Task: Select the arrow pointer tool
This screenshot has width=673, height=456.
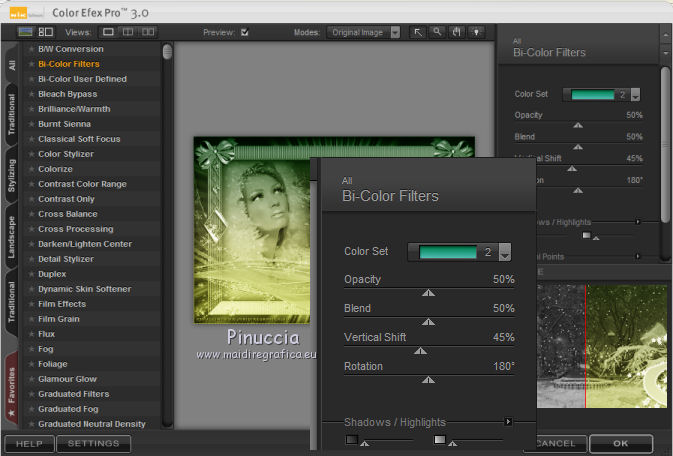Action: (x=418, y=32)
